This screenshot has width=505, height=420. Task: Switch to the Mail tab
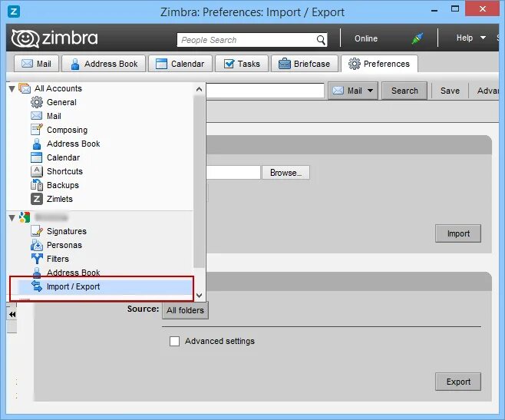point(36,64)
